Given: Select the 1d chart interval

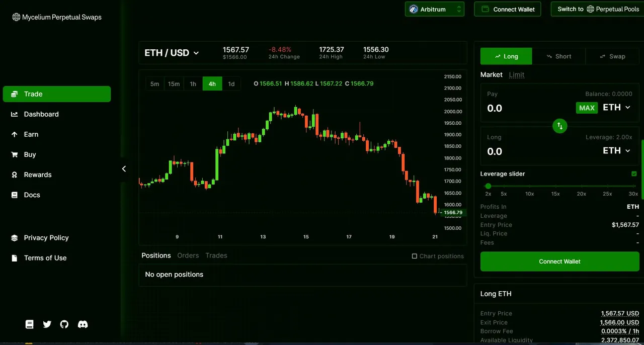Looking at the screenshot, I should coord(231,84).
